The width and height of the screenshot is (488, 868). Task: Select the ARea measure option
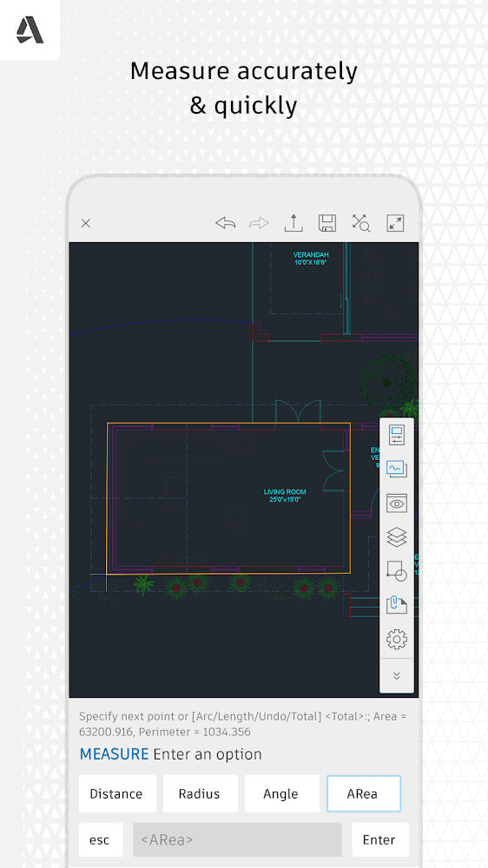(x=363, y=794)
